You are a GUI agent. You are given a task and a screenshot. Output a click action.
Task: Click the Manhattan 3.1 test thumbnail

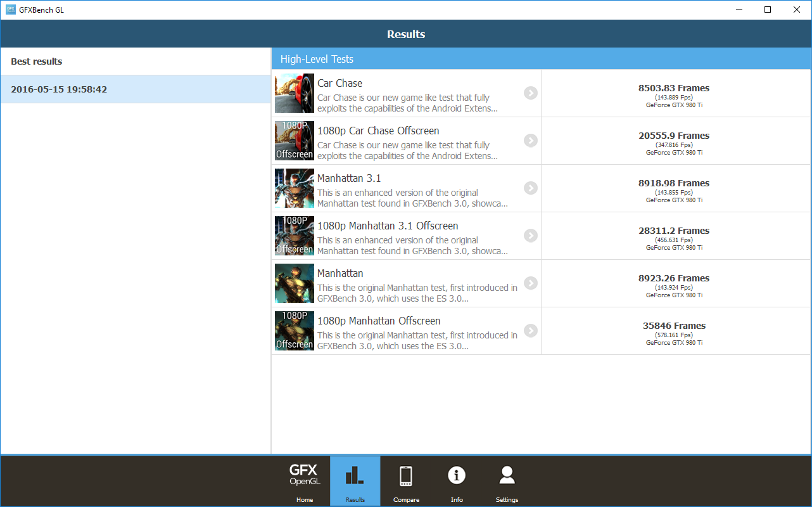tap(295, 188)
